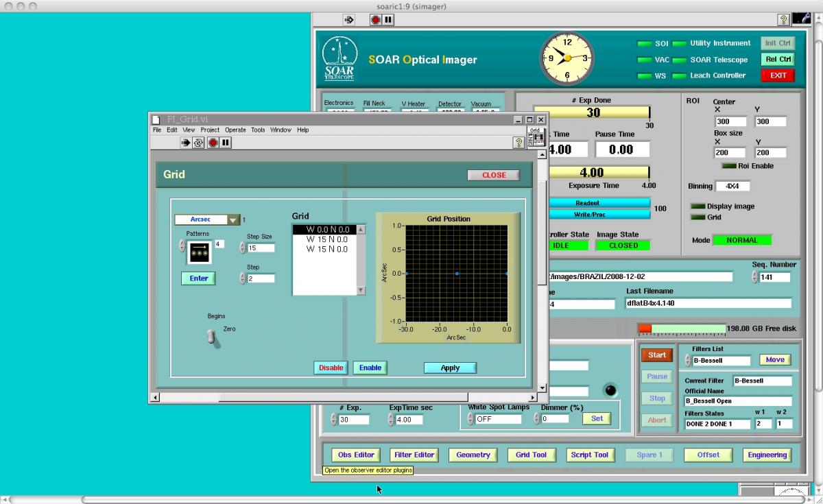Image resolution: width=823 pixels, height=504 pixels.
Task: Open the Filter Editor plugin
Action: pyautogui.click(x=414, y=455)
